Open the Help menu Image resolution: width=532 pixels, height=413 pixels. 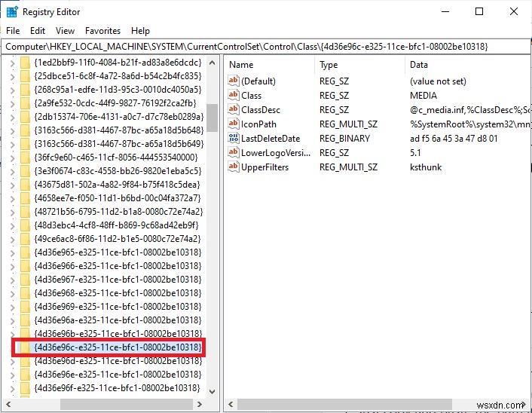coord(140,31)
